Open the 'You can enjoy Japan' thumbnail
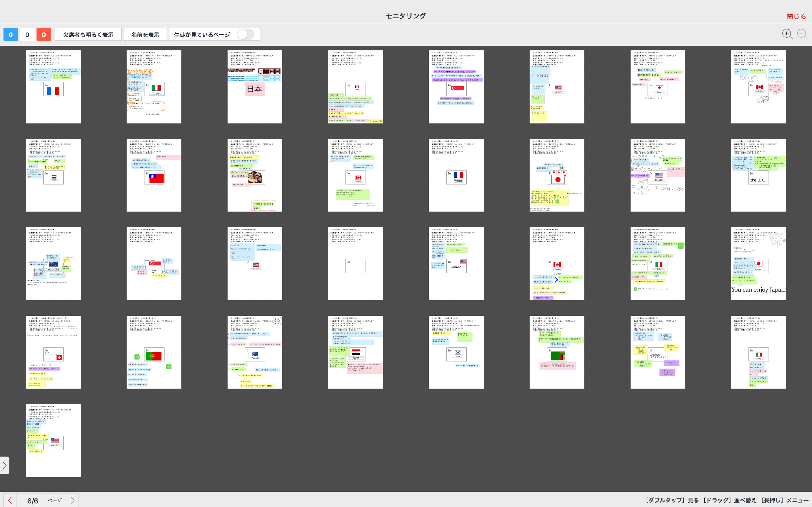812x507 pixels. (x=758, y=264)
